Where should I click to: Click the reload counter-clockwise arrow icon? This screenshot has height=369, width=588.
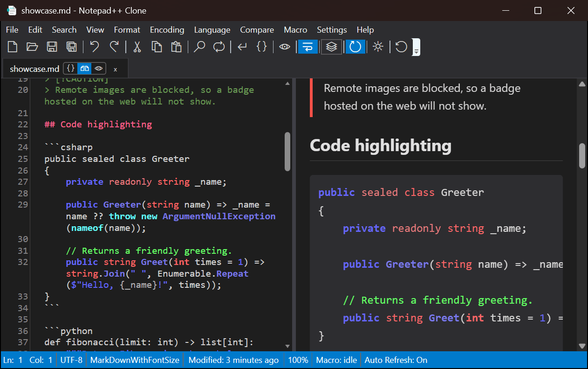(401, 47)
